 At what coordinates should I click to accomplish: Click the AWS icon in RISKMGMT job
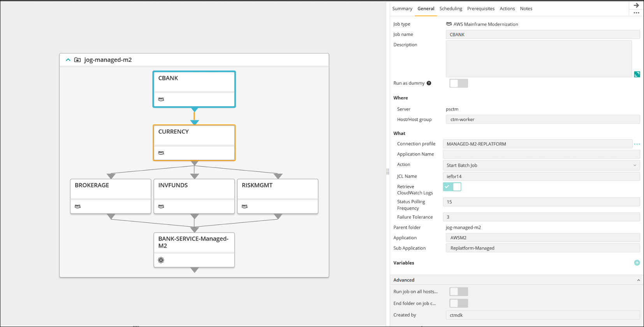[x=245, y=206]
